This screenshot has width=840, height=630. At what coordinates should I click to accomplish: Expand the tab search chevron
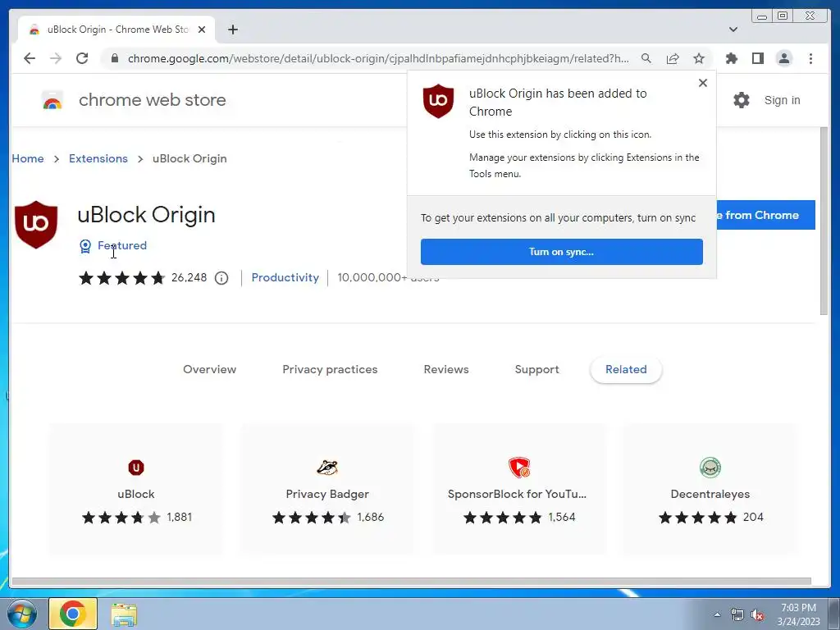tap(733, 30)
